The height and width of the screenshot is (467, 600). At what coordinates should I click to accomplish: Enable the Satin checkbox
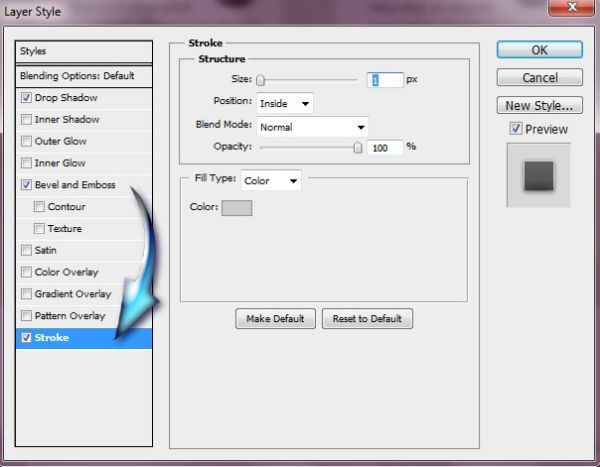[26, 250]
